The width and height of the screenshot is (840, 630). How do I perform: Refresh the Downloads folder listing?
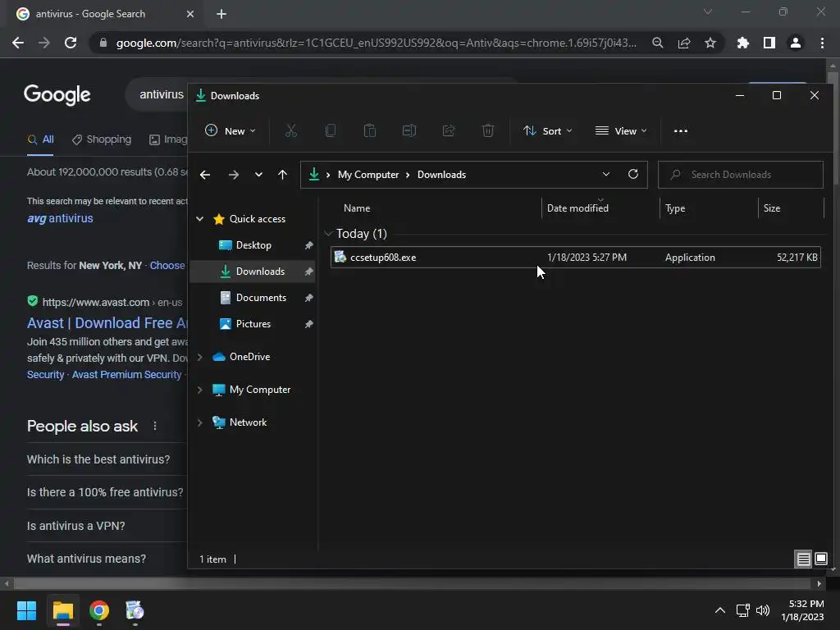click(x=632, y=175)
